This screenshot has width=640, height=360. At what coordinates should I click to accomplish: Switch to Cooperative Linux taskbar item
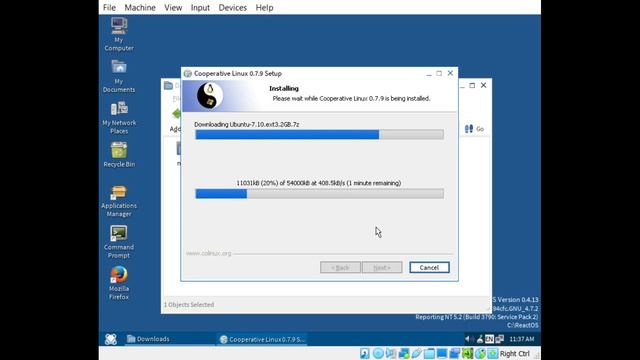[262, 339]
